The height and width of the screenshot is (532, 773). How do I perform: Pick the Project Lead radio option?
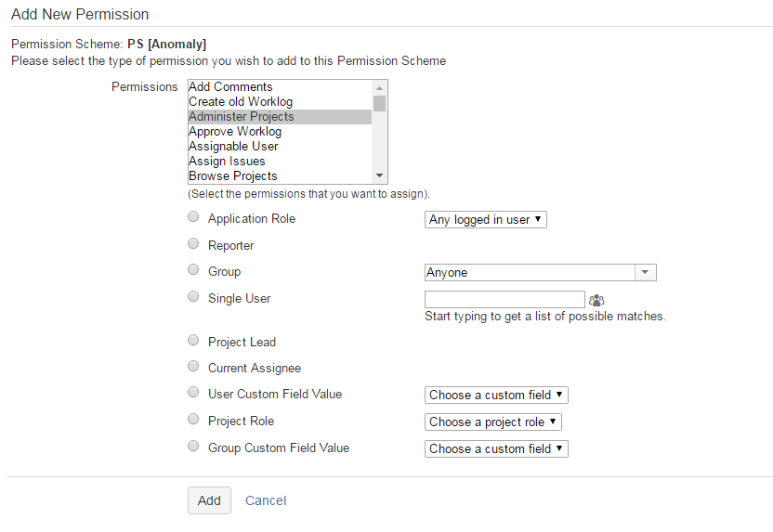(193, 341)
